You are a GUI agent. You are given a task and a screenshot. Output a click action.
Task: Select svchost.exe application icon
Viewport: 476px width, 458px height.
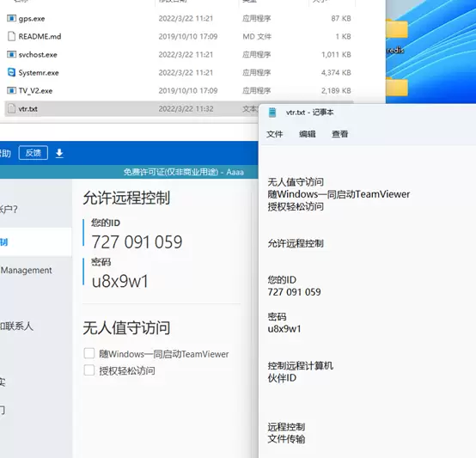tap(11, 55)
